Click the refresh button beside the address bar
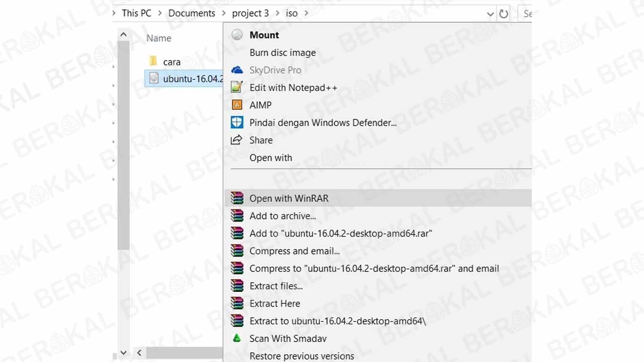 click(504, 14)
